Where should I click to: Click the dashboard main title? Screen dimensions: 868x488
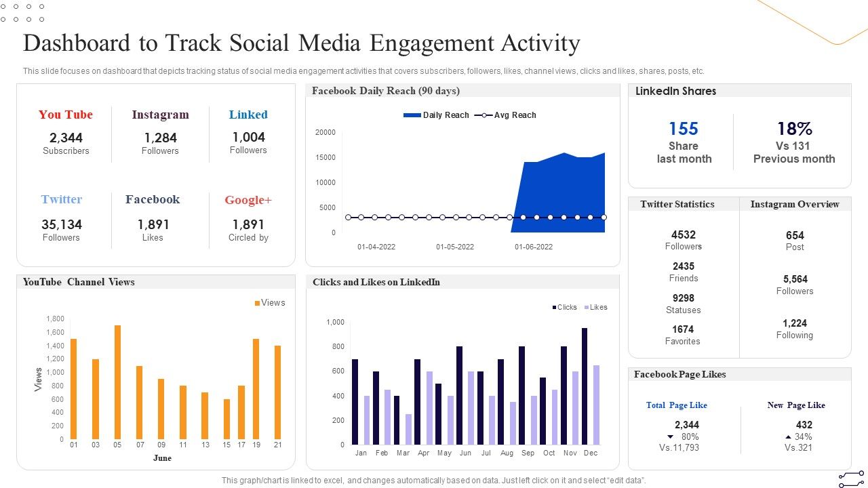[302, 43]
